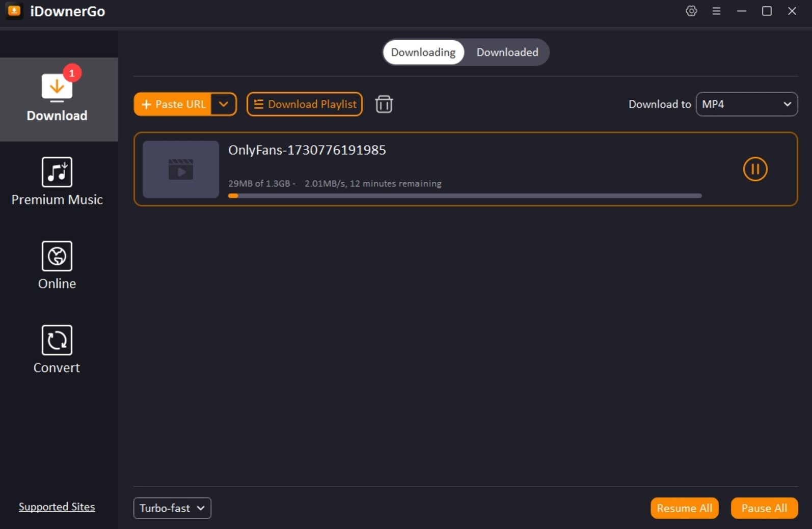Click Pause All button
This screenshot has width=812, height=529.
tap(764, 508)
